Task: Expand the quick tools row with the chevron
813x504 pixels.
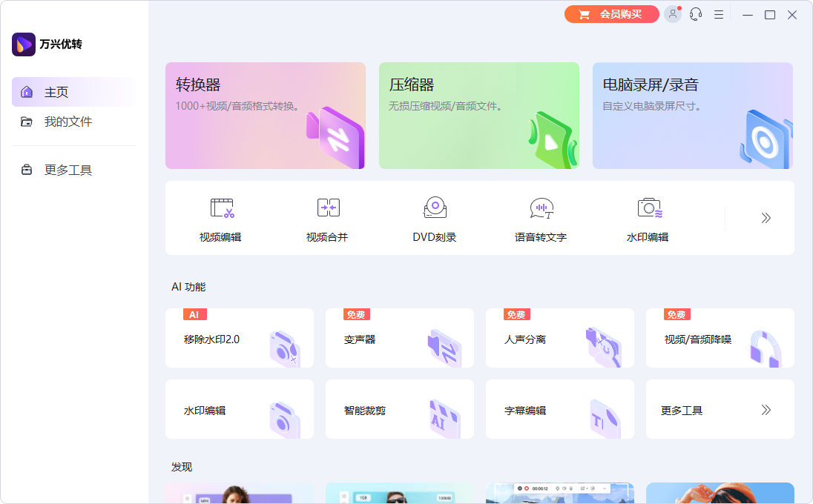Action: point(765,218)
